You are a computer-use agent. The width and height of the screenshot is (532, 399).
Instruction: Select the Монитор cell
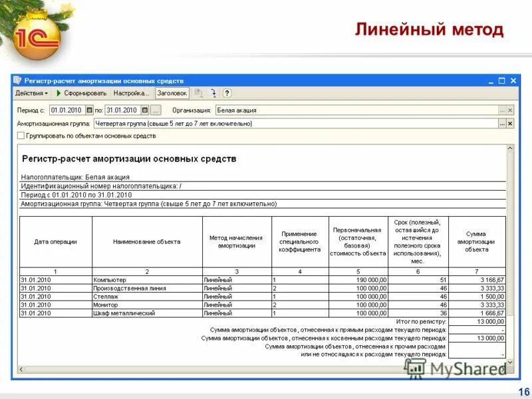tap(147, 305)
